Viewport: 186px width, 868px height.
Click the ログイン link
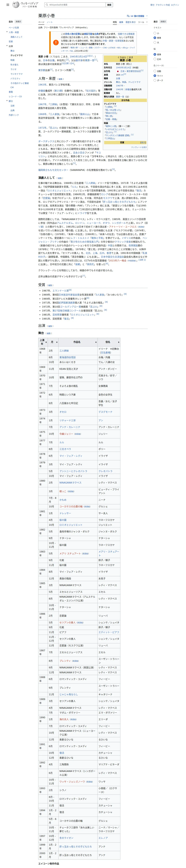[x=175, y=5]
